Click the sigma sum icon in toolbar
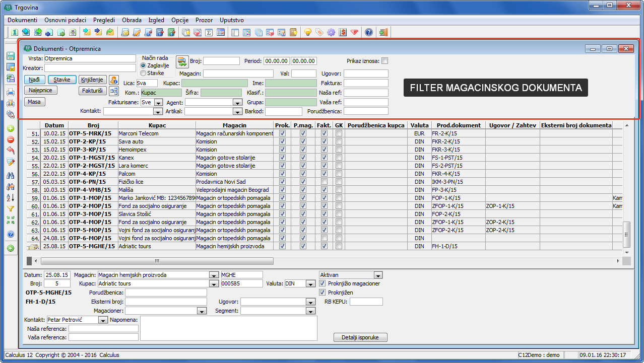Viewport: 644px width, 363px height. [x=209, y=32]
